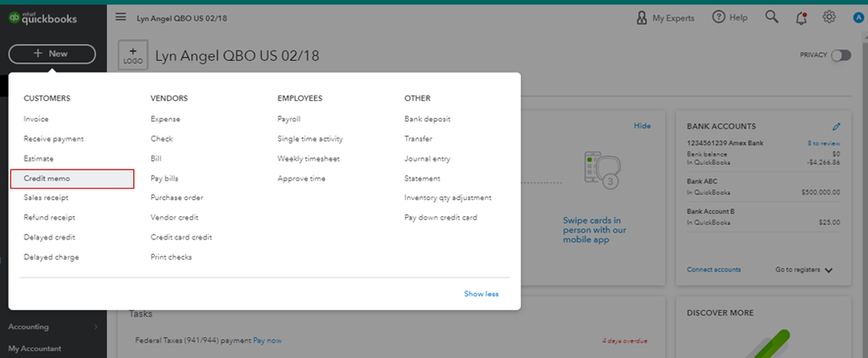Select Credit memo
868x358 pixels.
[72, 179]
